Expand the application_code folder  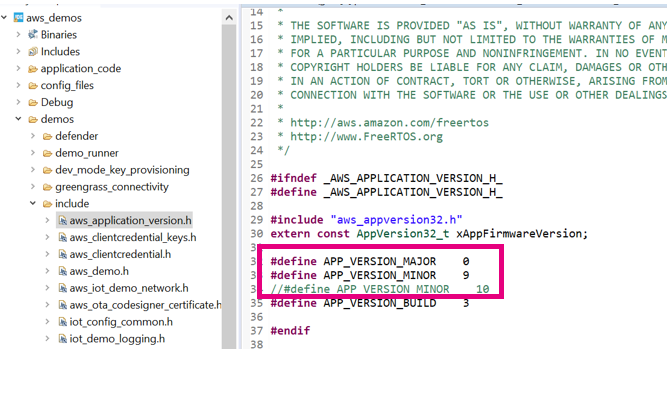tap(18, 69)
